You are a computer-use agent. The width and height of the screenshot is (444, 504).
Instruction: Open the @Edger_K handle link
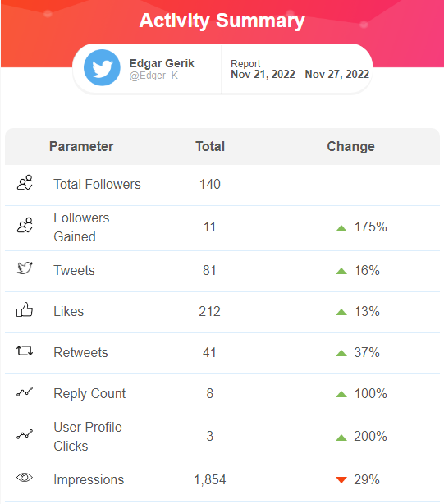point(153,76)
